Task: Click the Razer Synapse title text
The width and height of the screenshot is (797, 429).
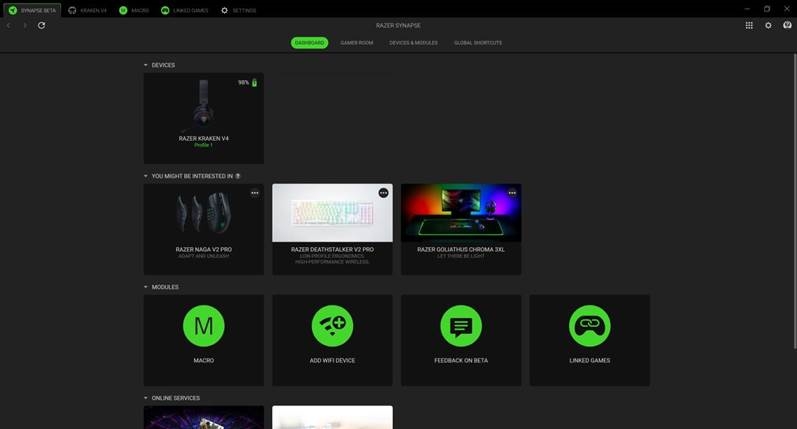Action: 398,25
